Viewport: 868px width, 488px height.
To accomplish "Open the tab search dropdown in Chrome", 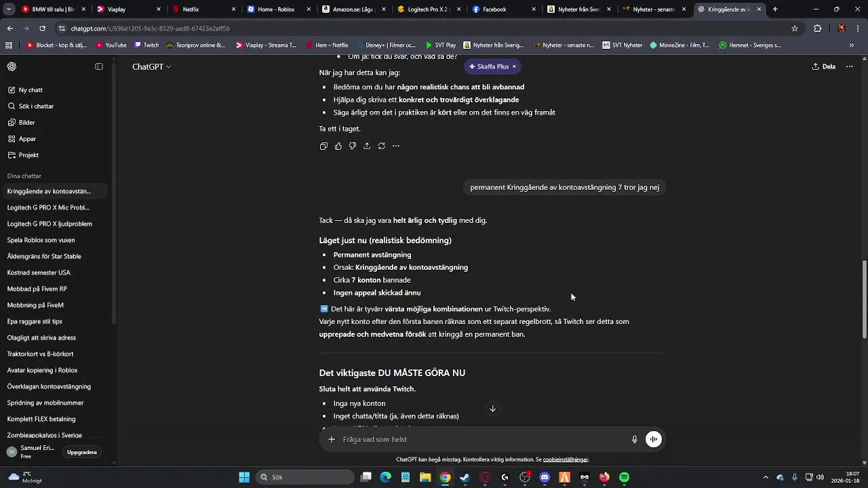I will point(9,9).
